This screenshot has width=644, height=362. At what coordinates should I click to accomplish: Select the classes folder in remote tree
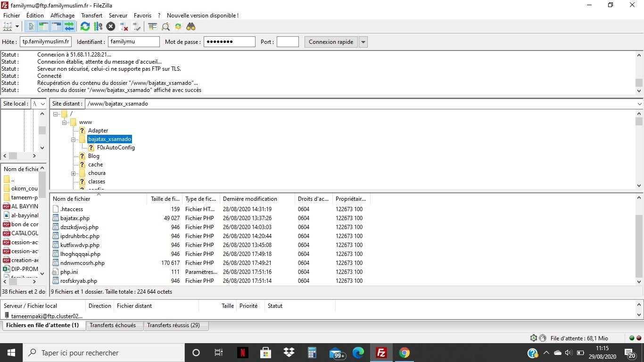(x=97, y=181)
